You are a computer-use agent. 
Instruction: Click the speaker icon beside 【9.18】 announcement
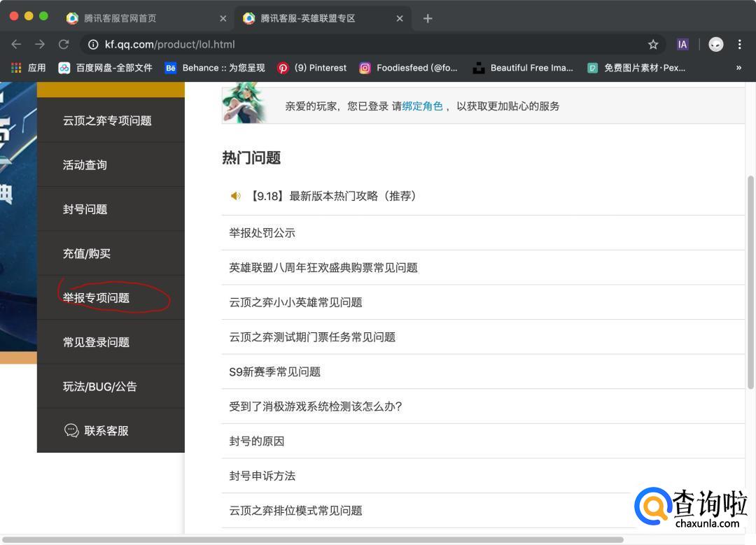pyautogui.click(x=235, y=196)
